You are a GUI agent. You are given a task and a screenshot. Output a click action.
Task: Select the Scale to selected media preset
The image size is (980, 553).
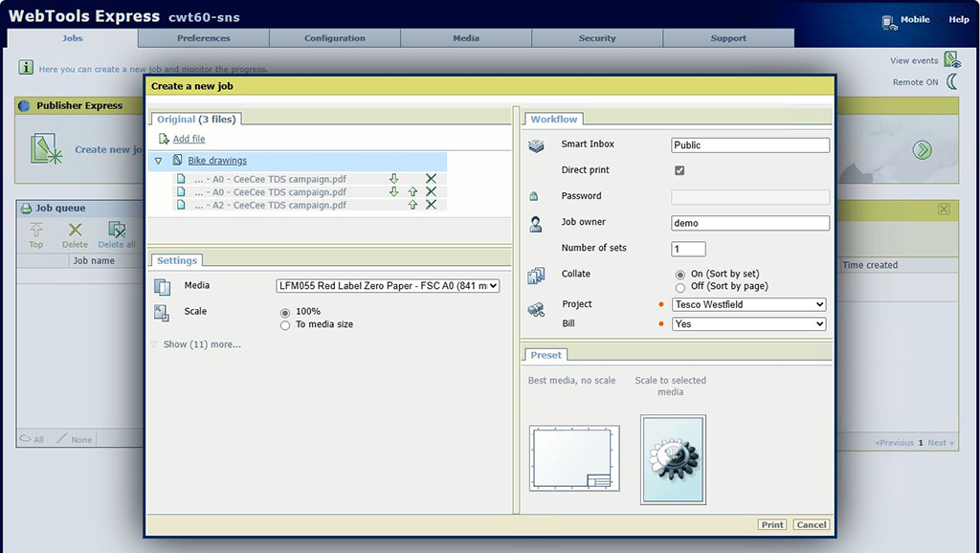(673, 458)
